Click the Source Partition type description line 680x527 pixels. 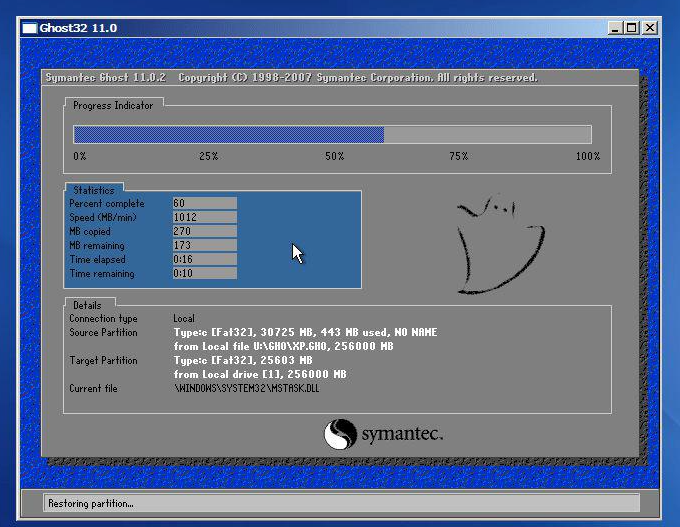tap(305, 332)
